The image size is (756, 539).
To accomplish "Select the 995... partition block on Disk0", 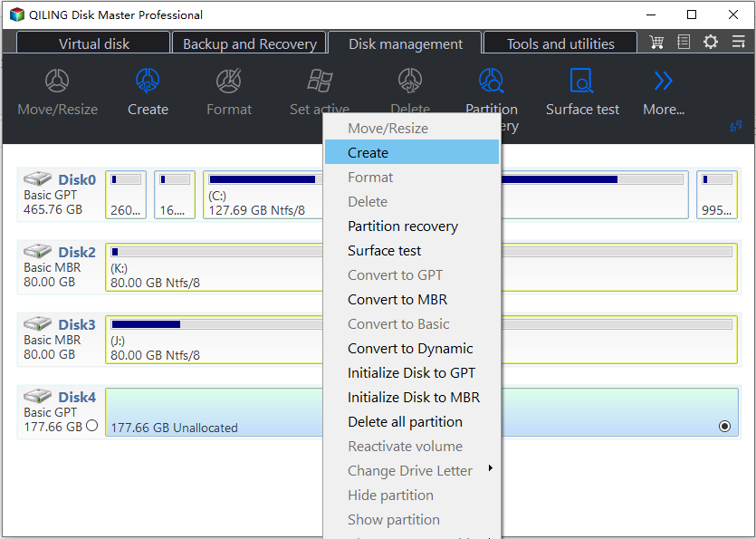I will (717, 195).
